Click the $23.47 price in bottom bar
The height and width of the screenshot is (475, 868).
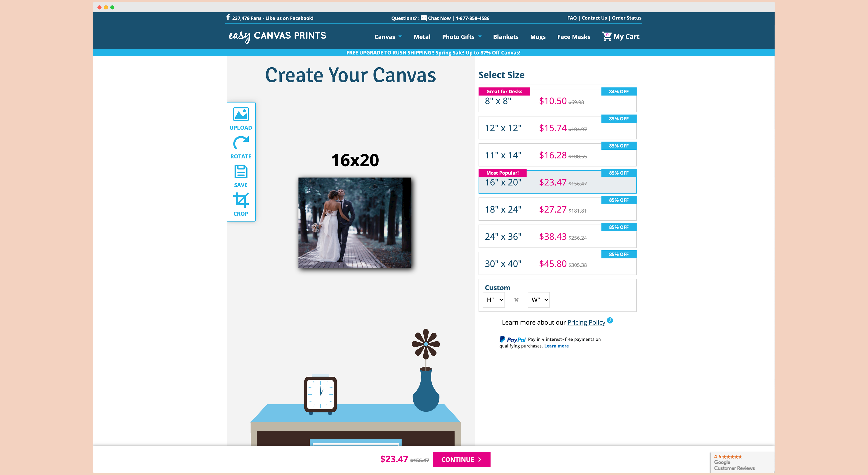pyautogui.click(x=394, y=459)
